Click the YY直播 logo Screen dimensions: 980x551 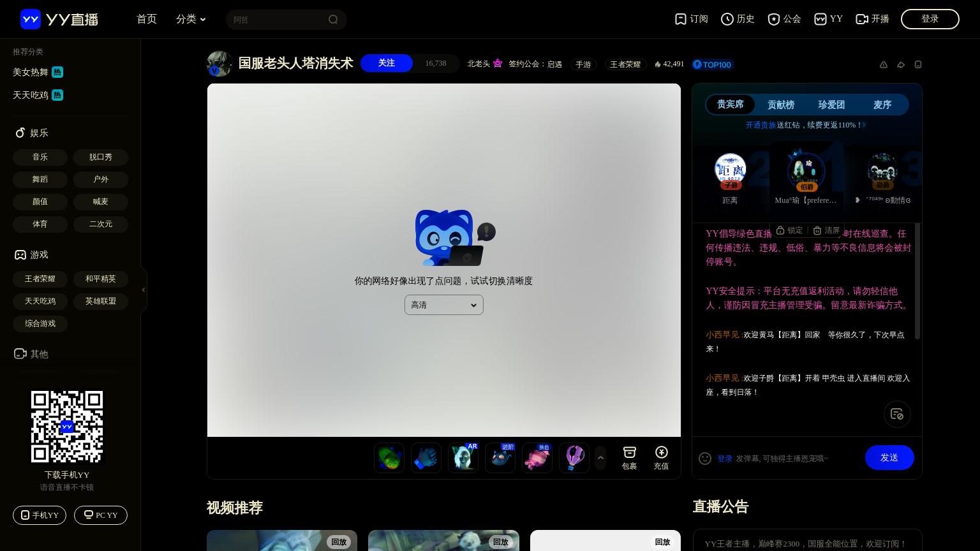tap(59, 19)
